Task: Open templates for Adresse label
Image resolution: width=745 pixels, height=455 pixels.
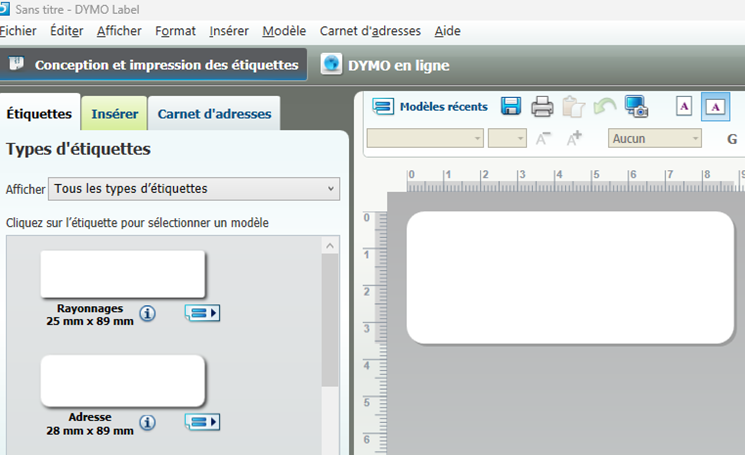Action: 202,422
